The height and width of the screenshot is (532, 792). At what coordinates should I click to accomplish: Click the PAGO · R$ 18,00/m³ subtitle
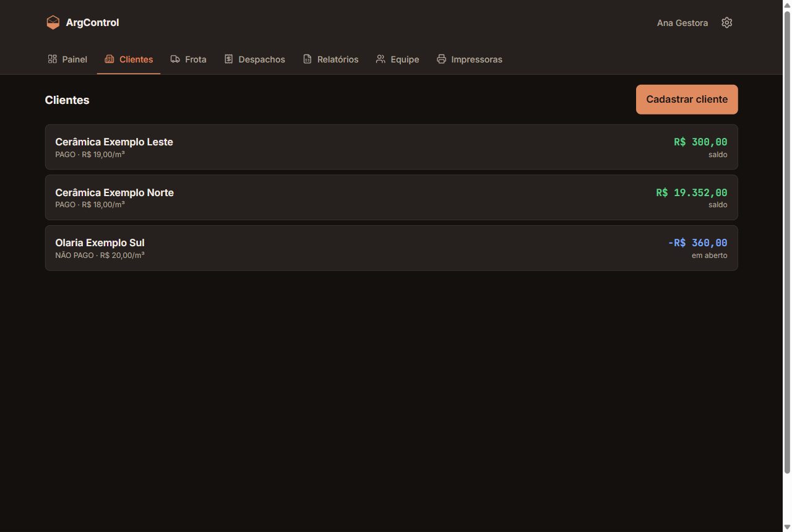90,205
